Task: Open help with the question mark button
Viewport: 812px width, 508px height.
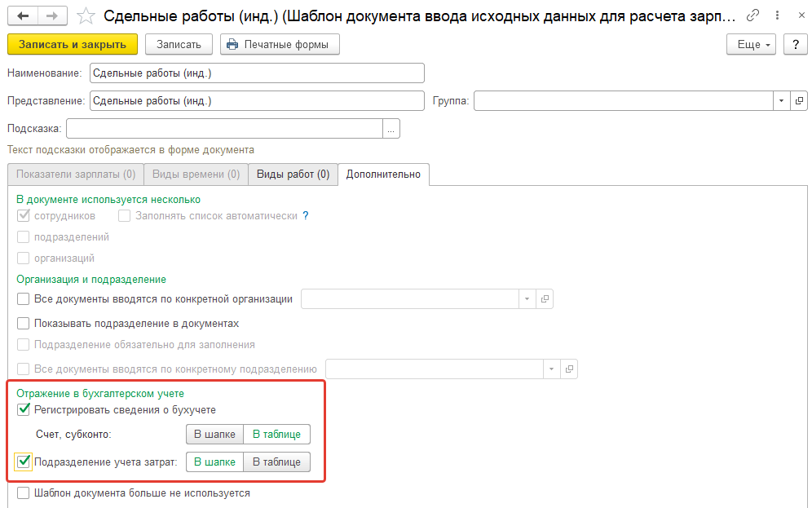Action: [796, 45]
